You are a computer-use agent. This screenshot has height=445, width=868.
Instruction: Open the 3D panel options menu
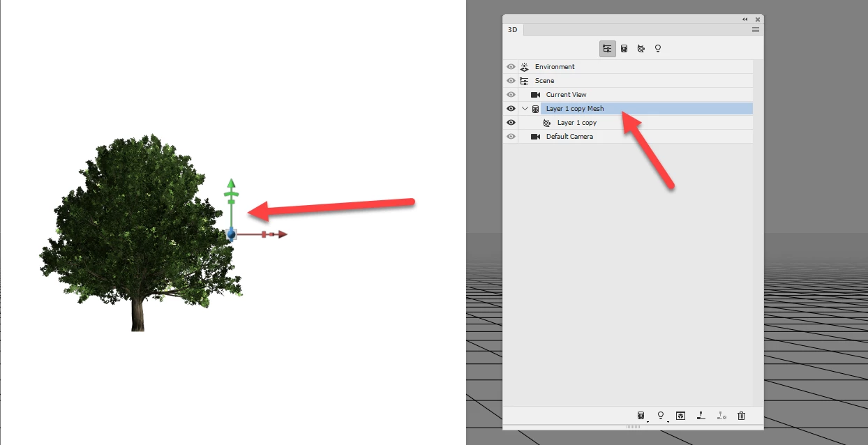(756, 30)
